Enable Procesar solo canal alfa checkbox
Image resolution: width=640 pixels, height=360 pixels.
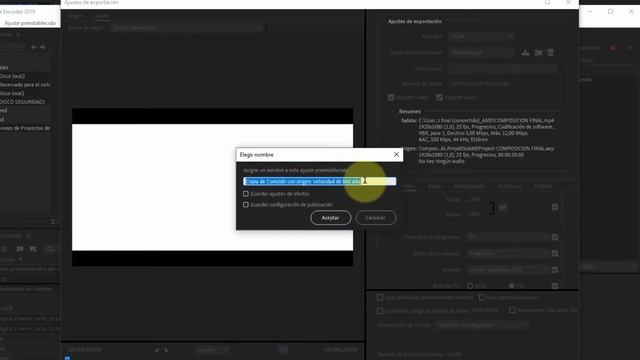coord(512,310)
